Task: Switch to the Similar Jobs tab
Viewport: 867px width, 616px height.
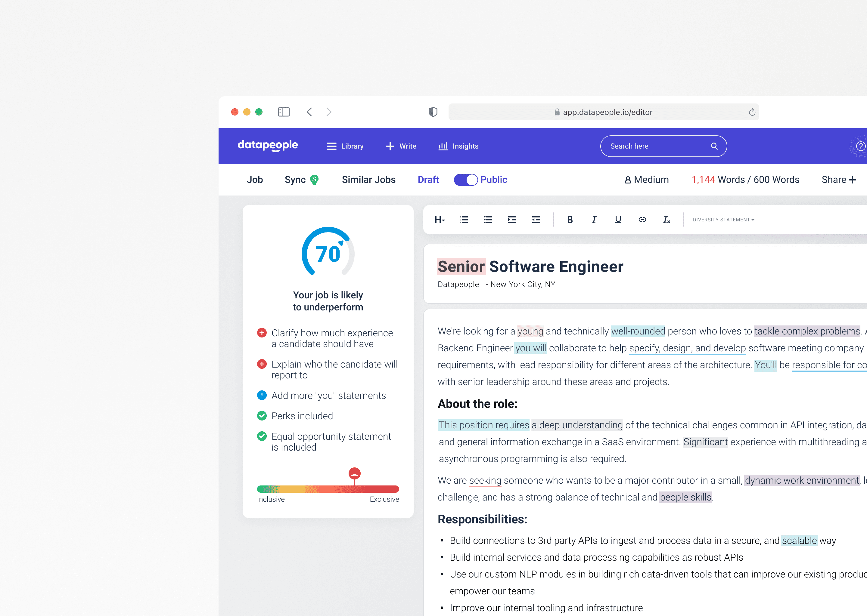Action: [369, 179]
